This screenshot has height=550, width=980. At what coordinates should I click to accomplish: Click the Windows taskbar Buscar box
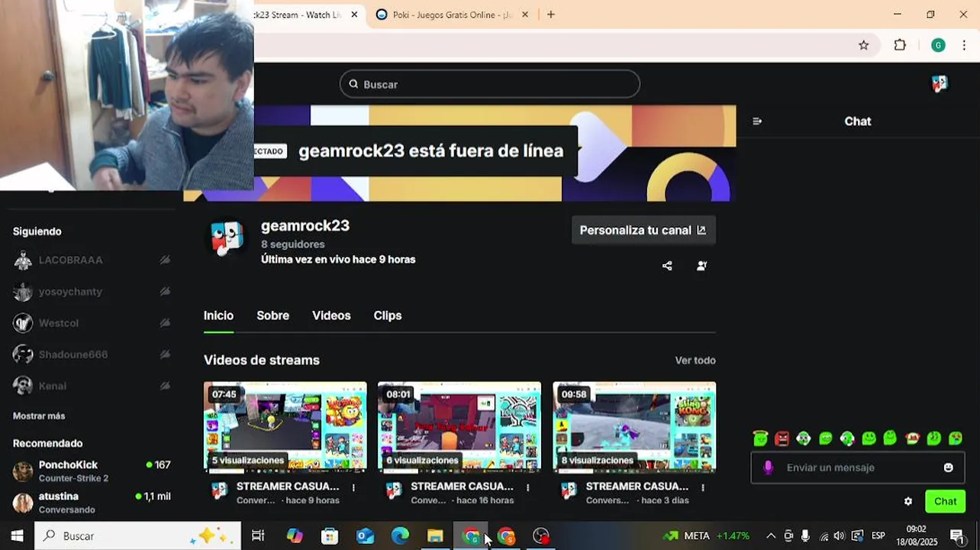pos(137,536)
